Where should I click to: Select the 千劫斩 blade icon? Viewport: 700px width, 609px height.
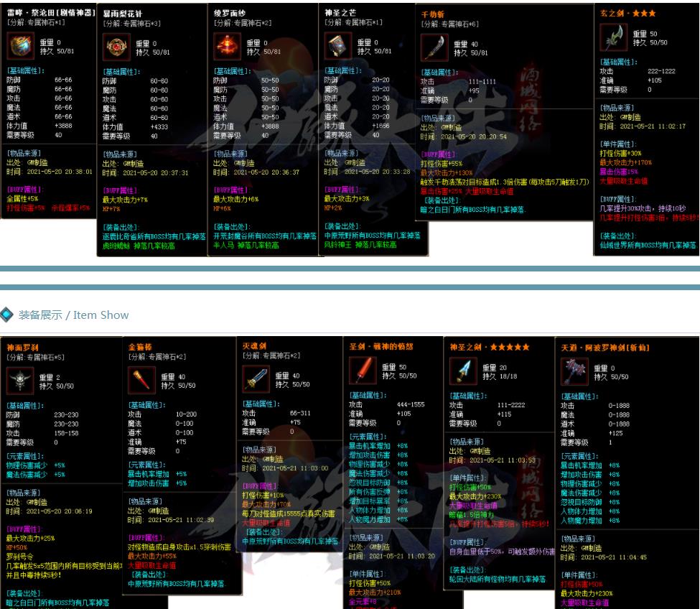434,47
